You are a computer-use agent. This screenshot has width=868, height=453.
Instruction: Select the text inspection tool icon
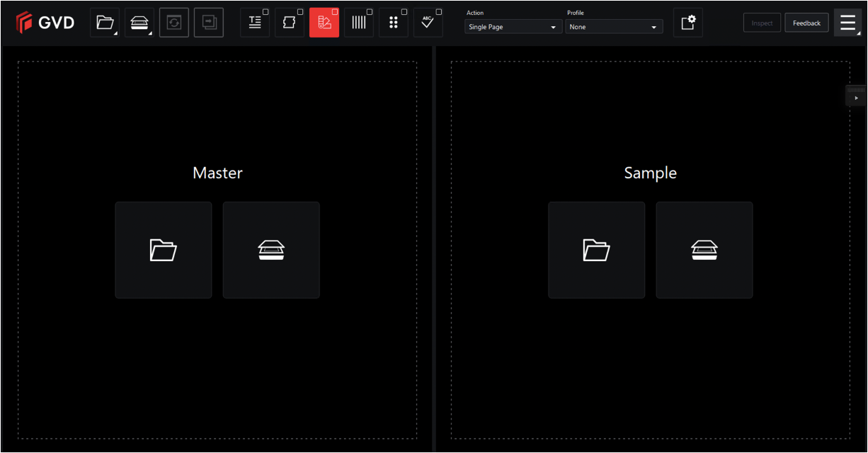coord(255,23)
